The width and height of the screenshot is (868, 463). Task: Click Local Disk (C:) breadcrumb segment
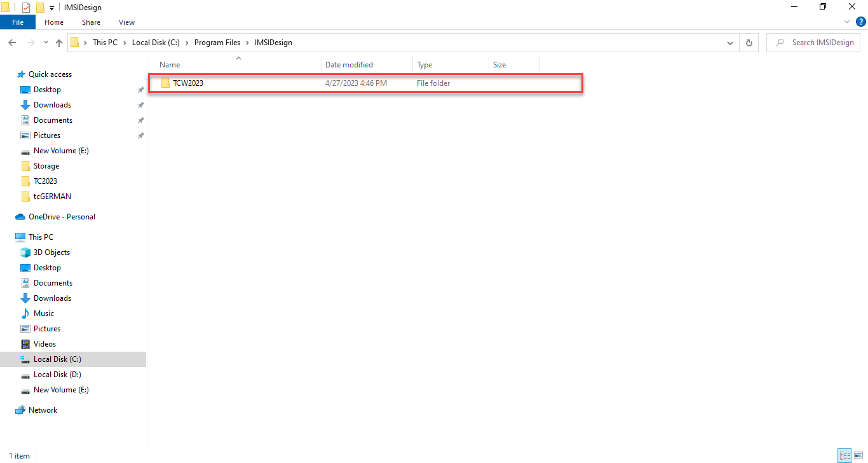pyautogui.click(x=156, y=43)
